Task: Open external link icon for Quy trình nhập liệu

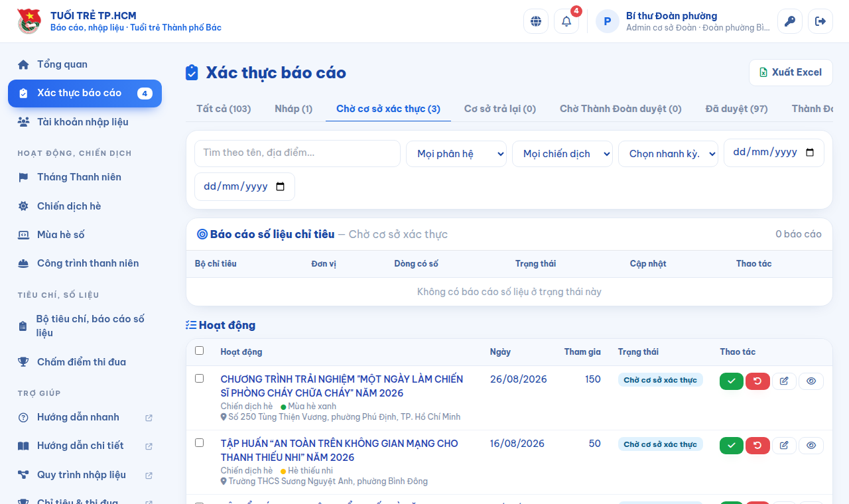Action: [x=149, y=475]
